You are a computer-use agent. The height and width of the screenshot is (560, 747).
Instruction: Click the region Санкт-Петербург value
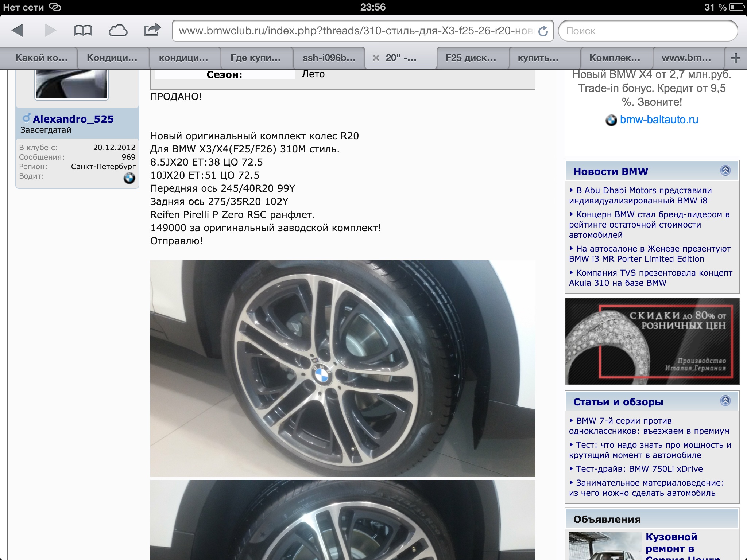click(x=103, y=167)
